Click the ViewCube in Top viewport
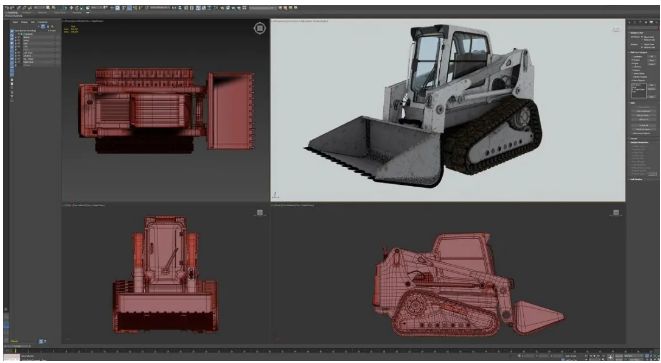Screen dimensions: 661x363 tap(260, 28)
